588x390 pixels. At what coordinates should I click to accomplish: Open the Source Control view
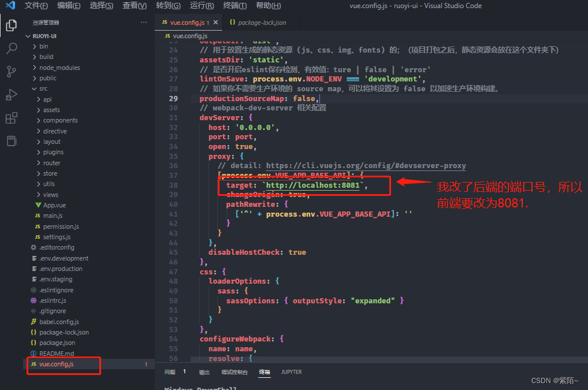(x=11, y=72)
